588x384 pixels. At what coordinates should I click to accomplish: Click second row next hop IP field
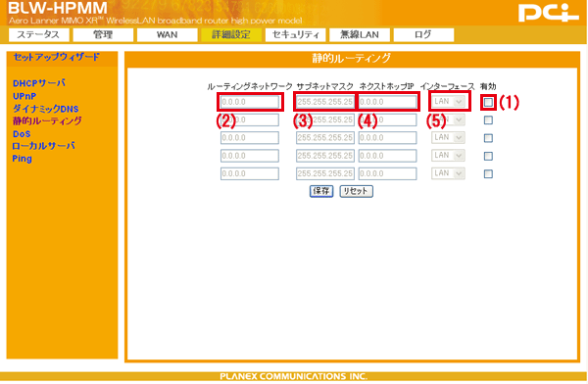(x=387, y=120)
